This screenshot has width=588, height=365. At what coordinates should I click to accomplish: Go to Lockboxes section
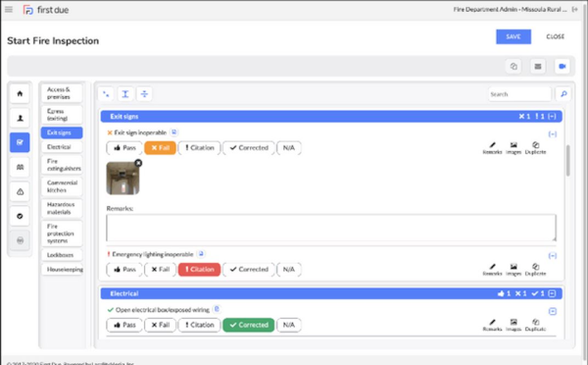click(62, 255)
